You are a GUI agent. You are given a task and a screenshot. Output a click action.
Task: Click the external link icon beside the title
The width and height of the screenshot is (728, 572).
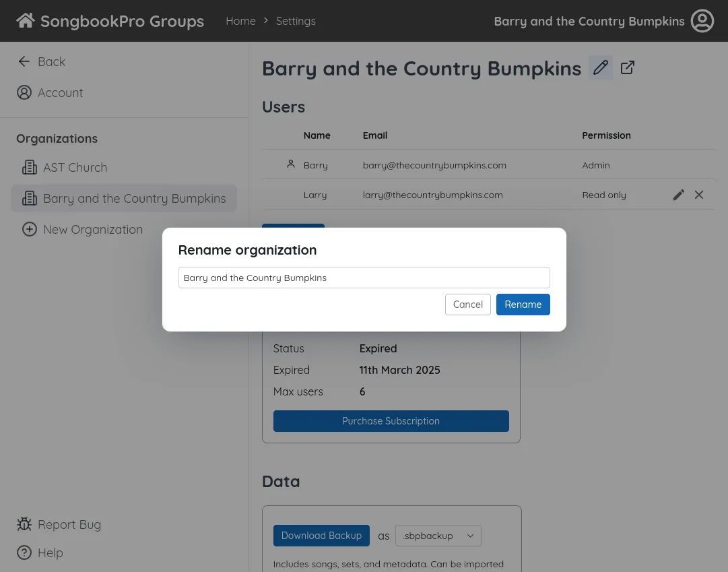[x=627, y=67]
